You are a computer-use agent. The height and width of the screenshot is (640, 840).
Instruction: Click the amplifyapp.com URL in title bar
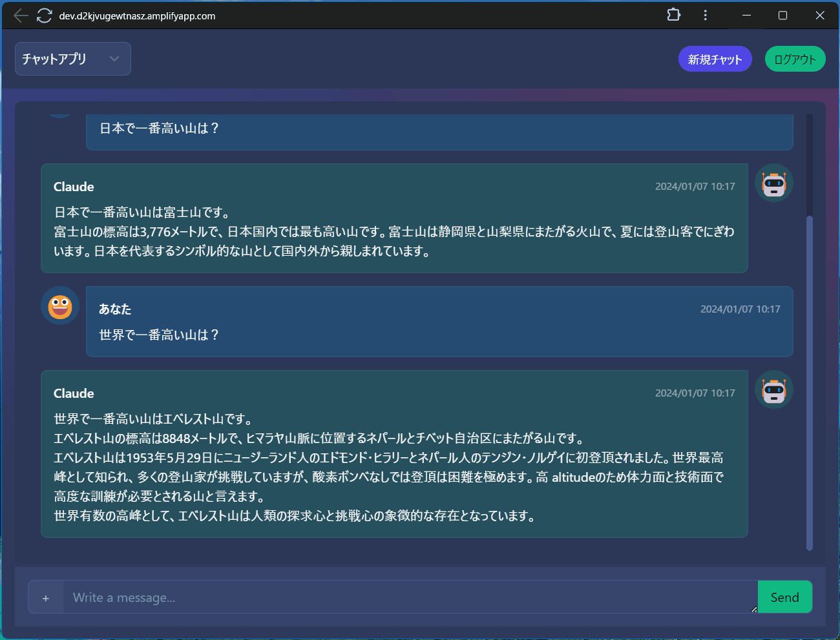tap(137, 15)
